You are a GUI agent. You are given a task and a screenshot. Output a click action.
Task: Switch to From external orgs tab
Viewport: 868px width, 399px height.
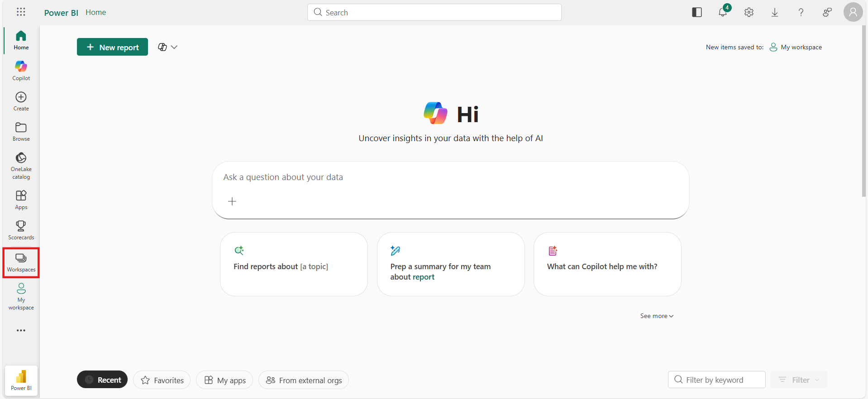(304, 380)
